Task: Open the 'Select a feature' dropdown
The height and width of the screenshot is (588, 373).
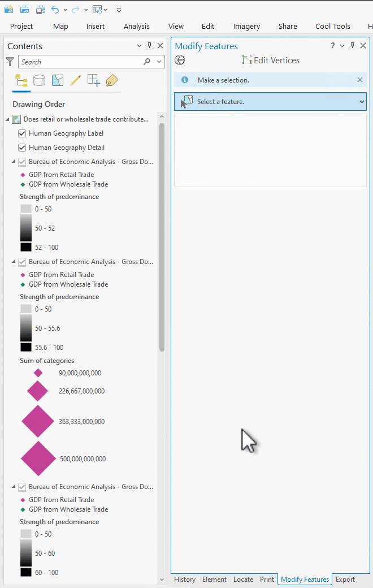Action: pyautogui.click(x=270, y=102)
